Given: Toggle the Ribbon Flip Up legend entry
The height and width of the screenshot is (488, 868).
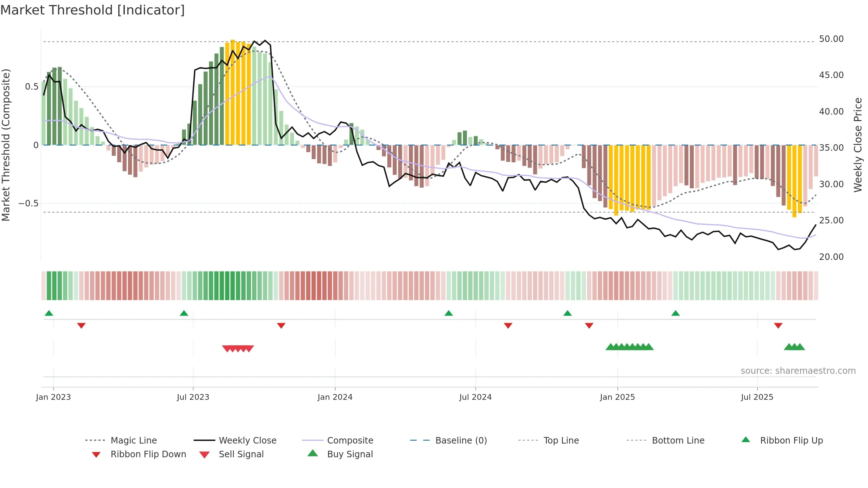Looking at the screenshot, I should click(782, 440).
